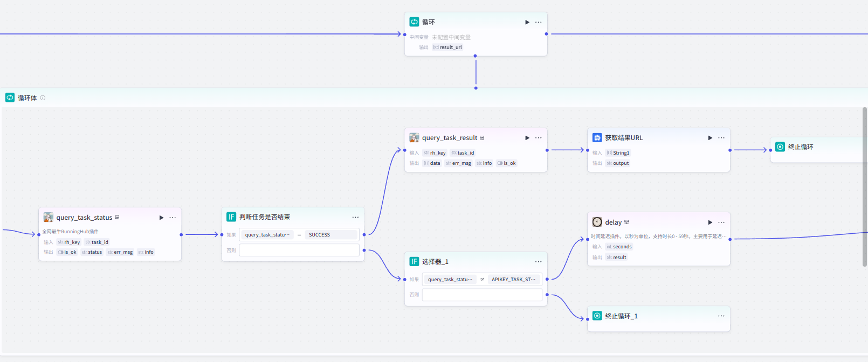This screenshot has height=362, width=868.
Task: Open more options on 终止循环_1 node
Action: [721, 316]
